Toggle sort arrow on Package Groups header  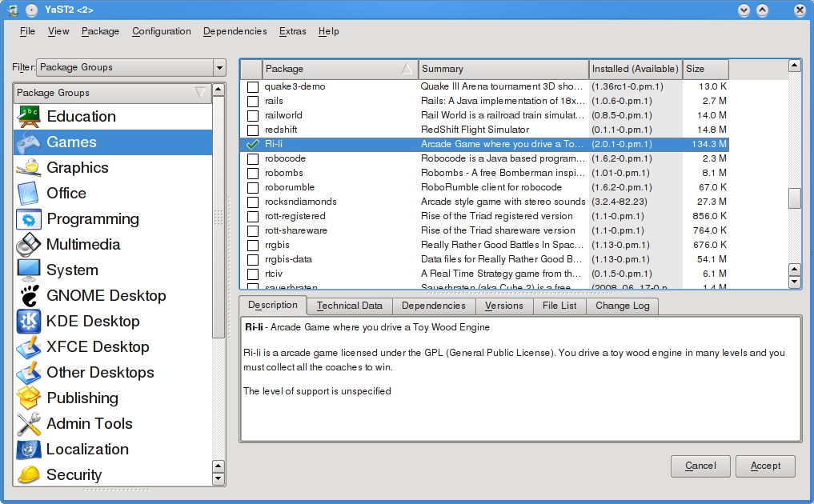[200, 93]
